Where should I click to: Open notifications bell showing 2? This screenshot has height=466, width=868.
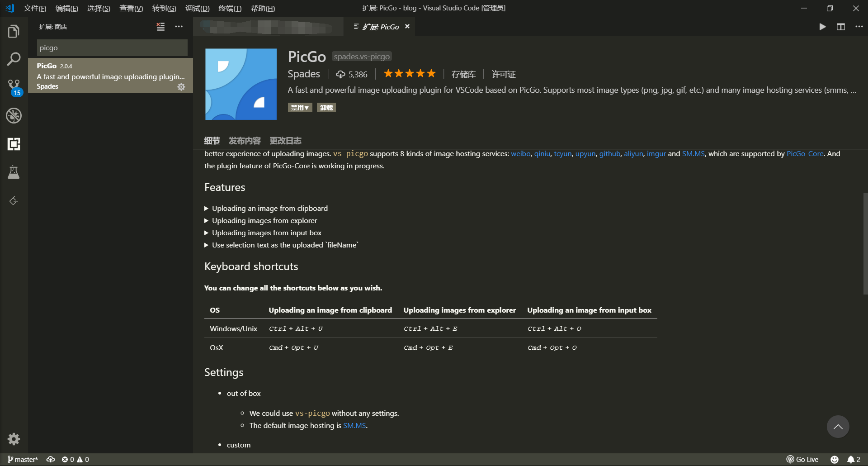(x=854, y=459)
